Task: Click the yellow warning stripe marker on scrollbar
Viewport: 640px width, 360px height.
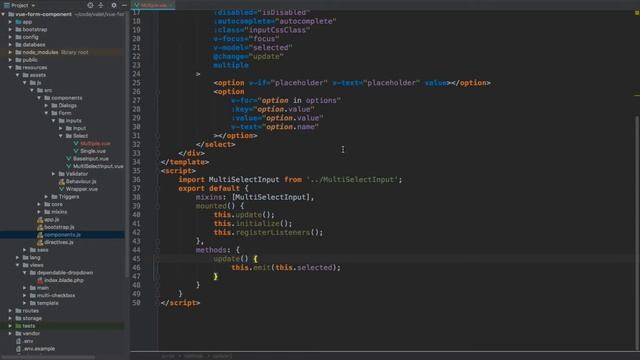Action: [637, 96]
